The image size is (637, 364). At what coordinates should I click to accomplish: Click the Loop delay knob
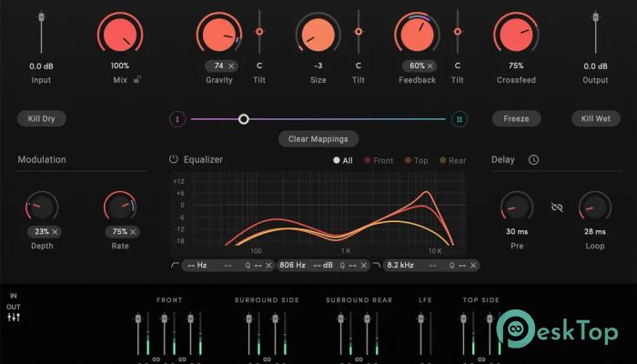pyautogui.click(x=595, y=207)
